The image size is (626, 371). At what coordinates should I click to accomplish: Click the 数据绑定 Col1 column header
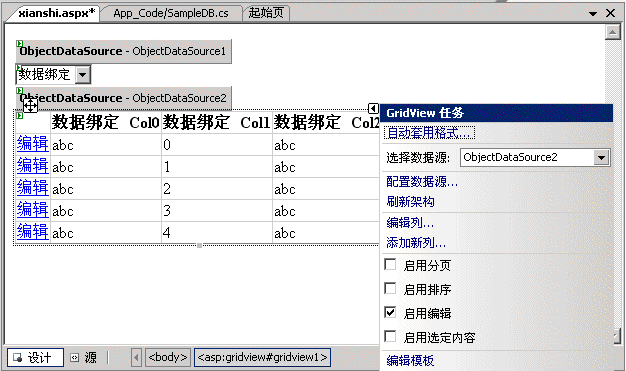(217, 122)
